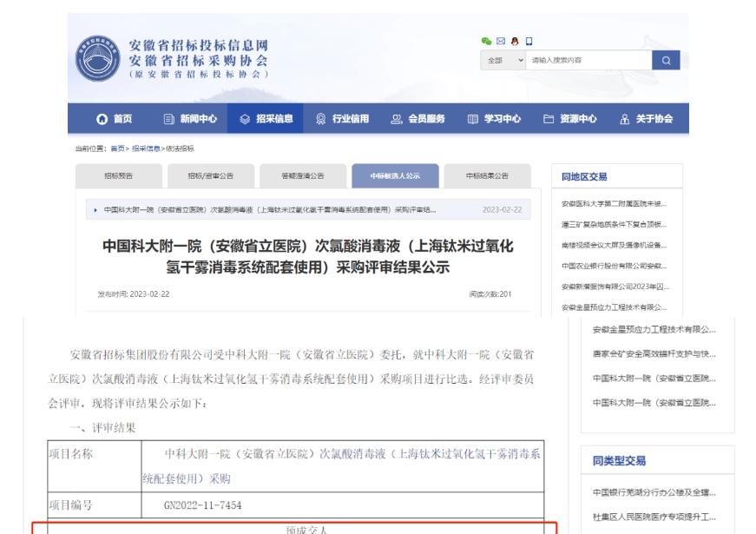Open 会员服务 navigation item
Image resolution: width=756 pixels, height=534 pixels.
pos(417,119)
